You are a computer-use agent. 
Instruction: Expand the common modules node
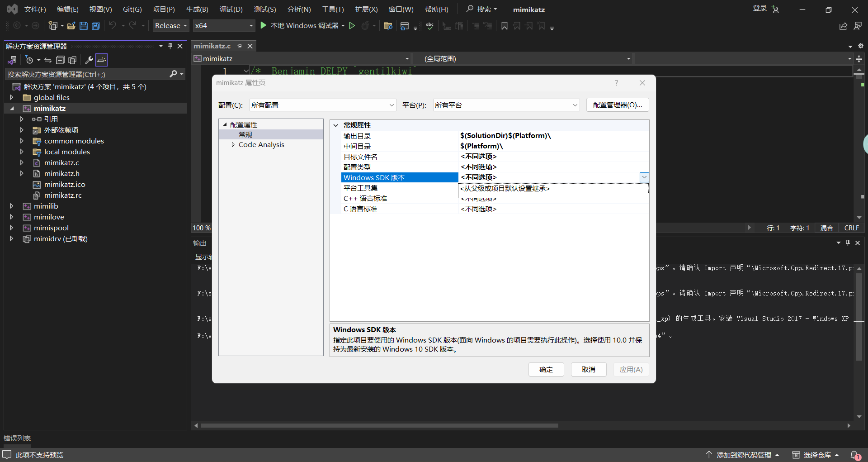[x=22, y=141]
